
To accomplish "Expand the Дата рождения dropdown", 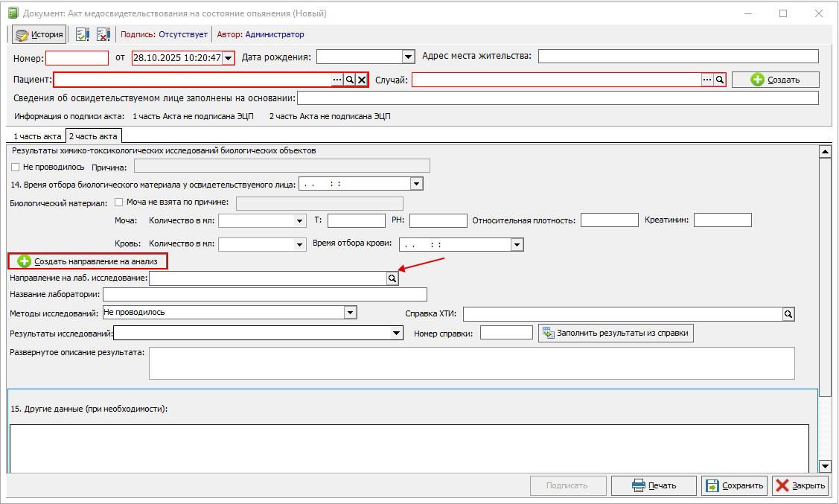I will pos(408,57).
